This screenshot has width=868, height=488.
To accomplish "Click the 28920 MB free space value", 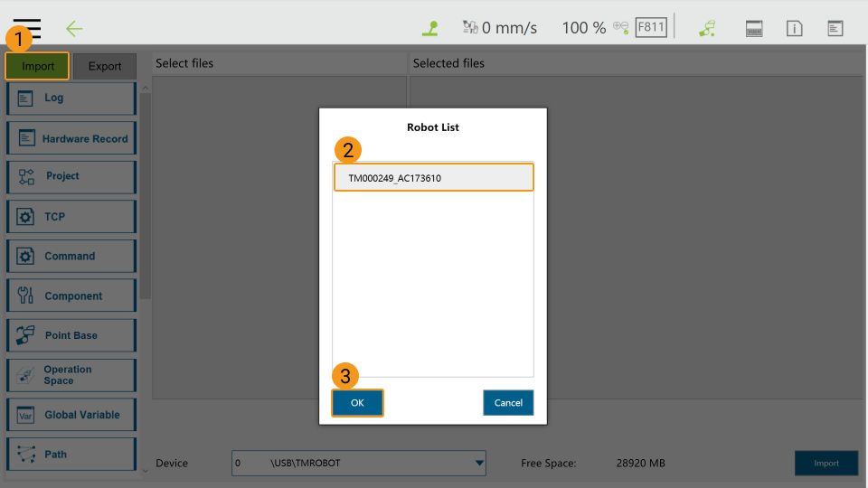I will [640, 463].
